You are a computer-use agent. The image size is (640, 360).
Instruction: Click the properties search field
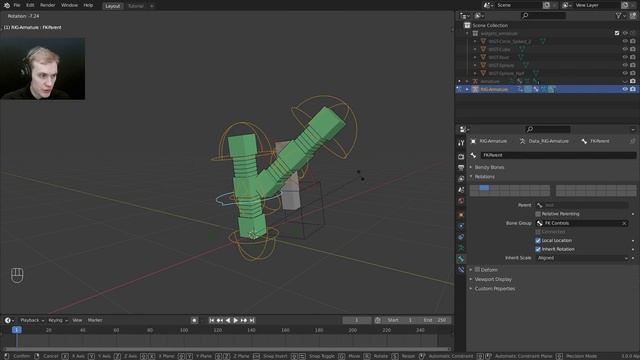pyautogui.click(x=548, y=129)
